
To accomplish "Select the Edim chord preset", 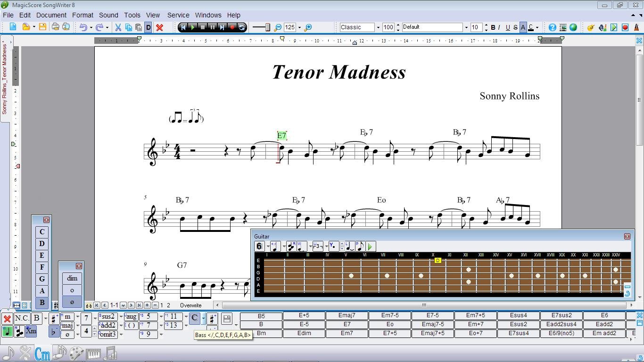I will click(304, 334).
